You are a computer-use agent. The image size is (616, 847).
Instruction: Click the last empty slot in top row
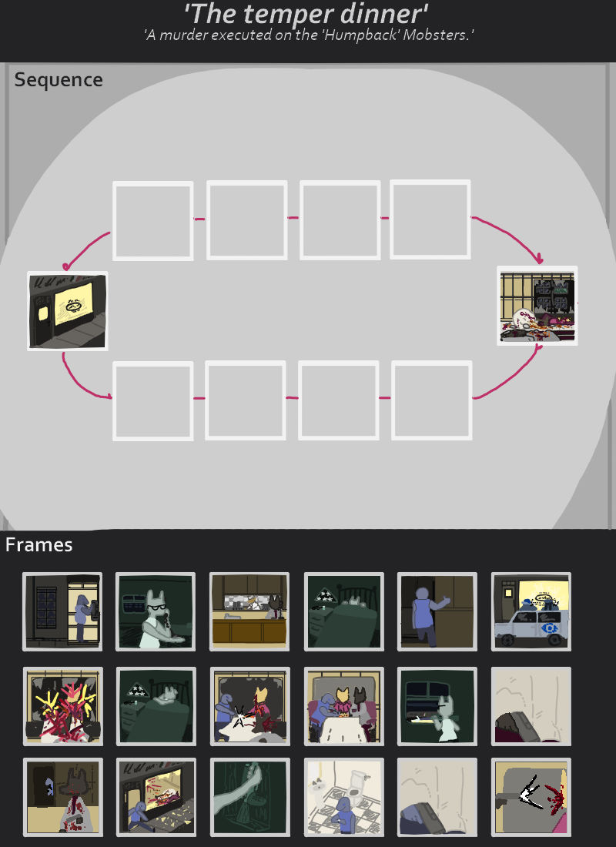430,219
